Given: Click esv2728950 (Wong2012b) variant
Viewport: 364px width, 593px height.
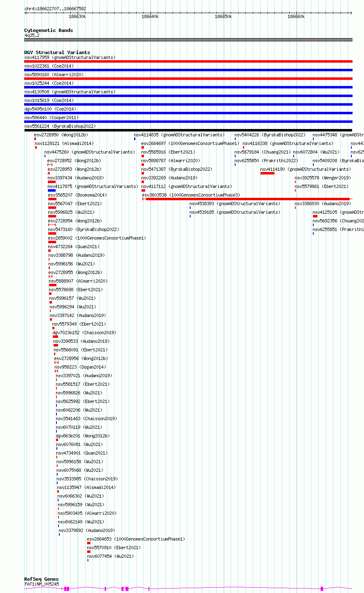Looking at the screenshot, I should [x=61, y=135].
